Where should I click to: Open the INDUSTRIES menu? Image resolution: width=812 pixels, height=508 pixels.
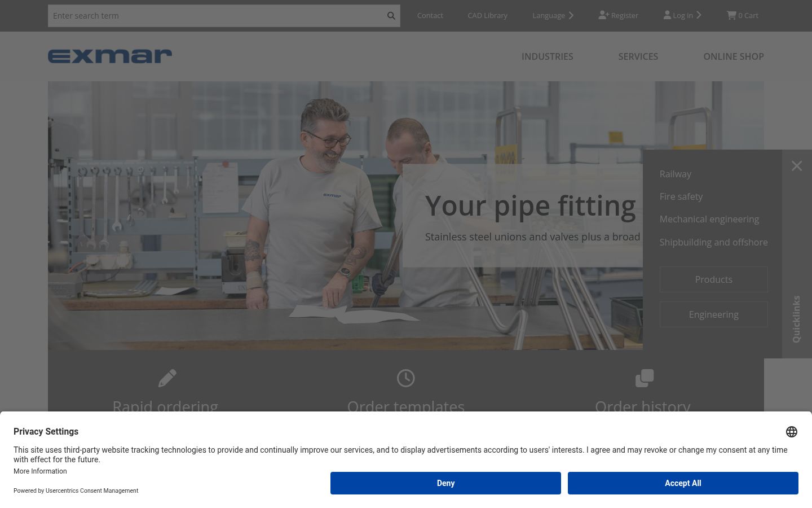tap(547, 56)
